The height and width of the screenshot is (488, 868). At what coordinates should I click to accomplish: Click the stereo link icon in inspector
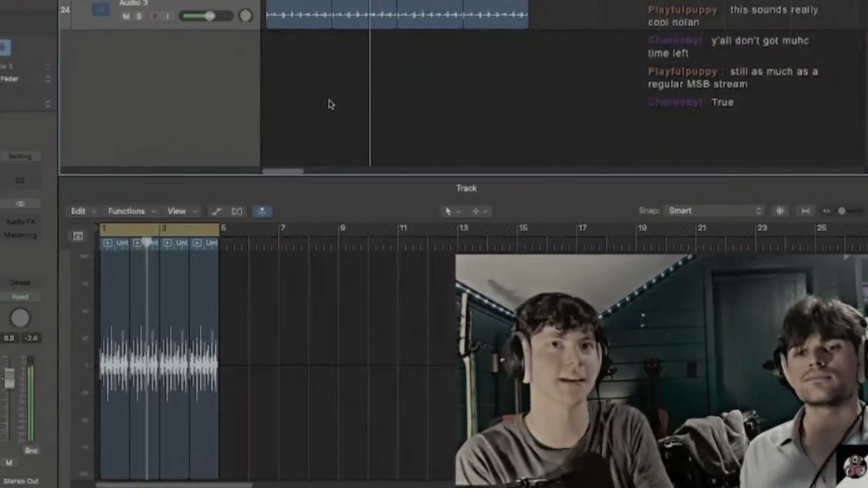point(20,203)
